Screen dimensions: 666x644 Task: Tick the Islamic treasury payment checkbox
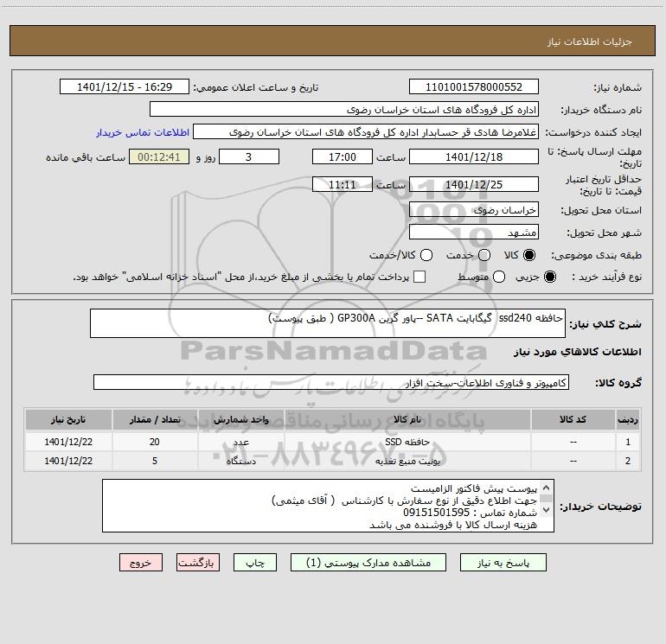(x=419, y=277)
